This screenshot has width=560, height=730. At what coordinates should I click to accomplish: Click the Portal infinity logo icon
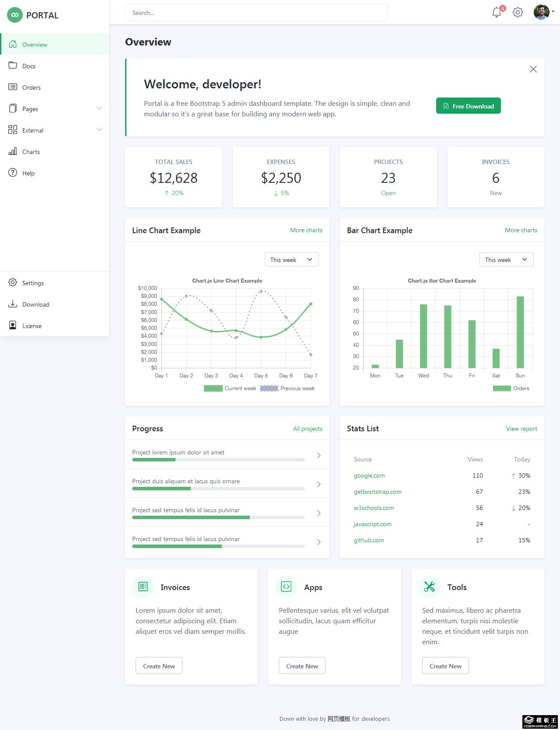(x=15, y=15)
